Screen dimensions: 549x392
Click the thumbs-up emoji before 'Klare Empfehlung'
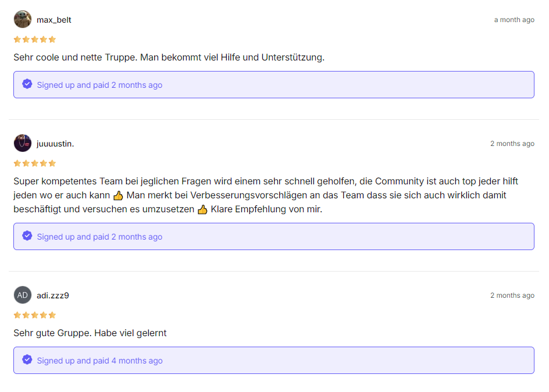point(202,209)
